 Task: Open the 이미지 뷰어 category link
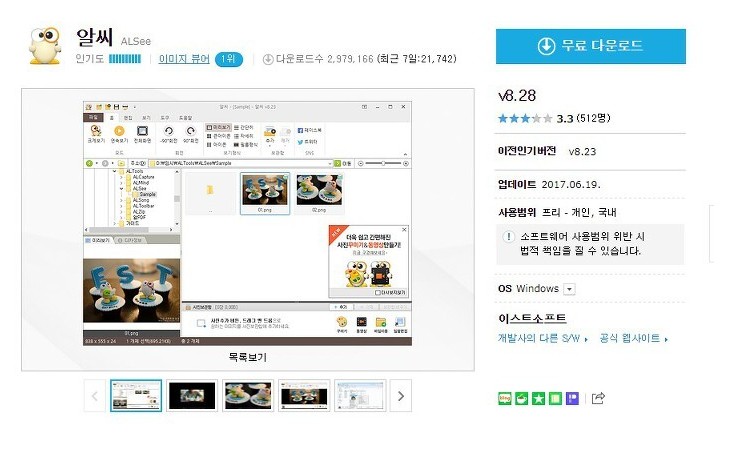184,59
